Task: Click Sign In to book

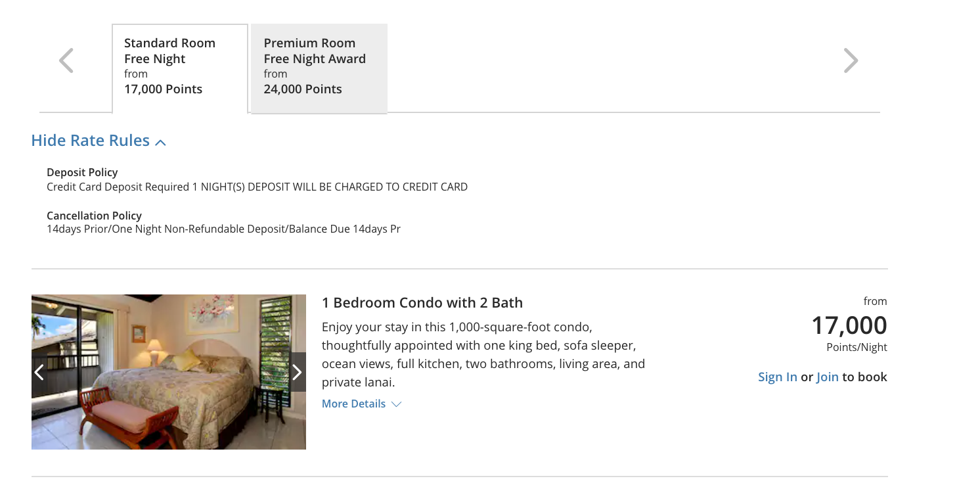Action: (777, 377)
